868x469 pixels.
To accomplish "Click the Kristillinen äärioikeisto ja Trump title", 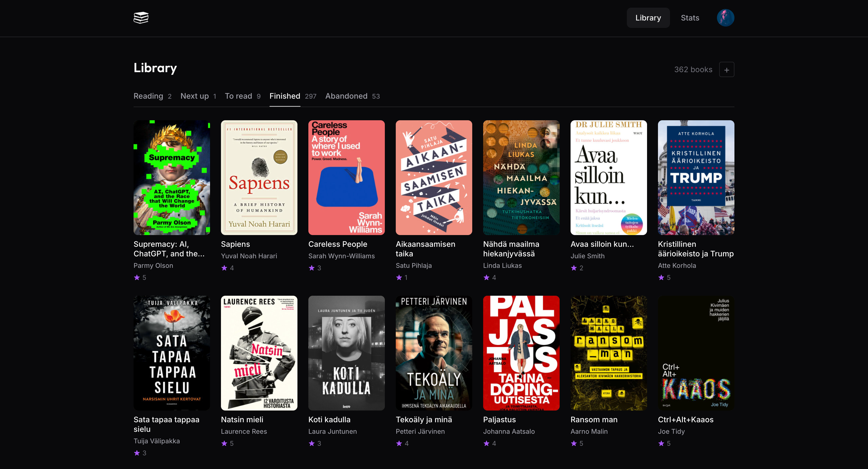I will 696,249.
